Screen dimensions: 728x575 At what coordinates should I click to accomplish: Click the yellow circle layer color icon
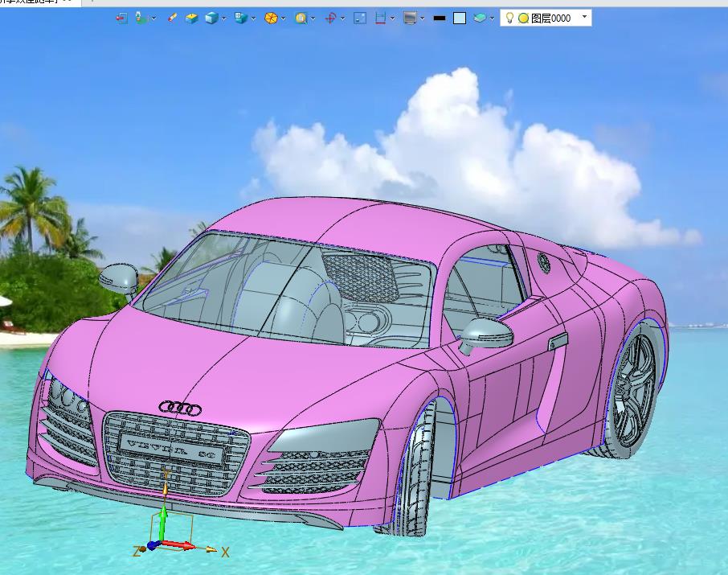click(523, 18)
